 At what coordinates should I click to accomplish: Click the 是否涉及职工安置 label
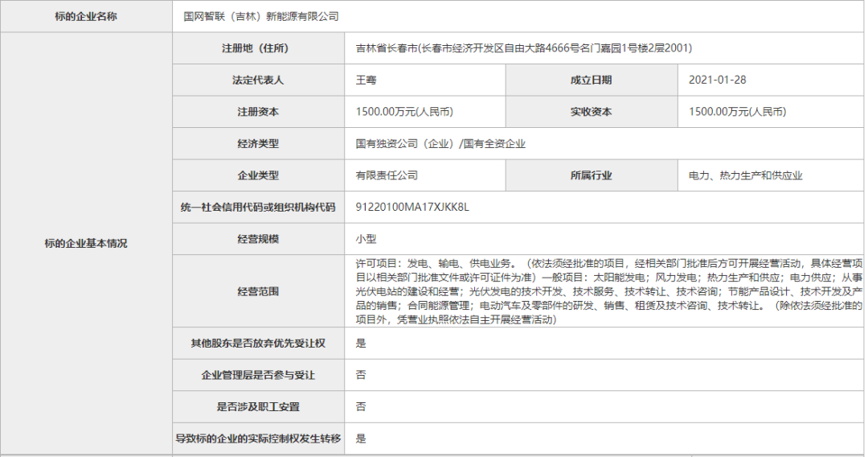click(x=258, y=407)
